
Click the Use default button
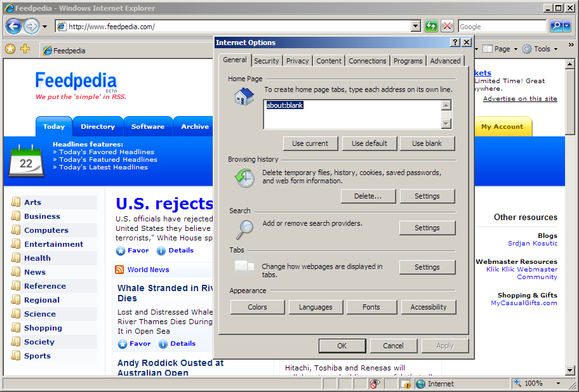pyautogui.click(x=369, y=143)
